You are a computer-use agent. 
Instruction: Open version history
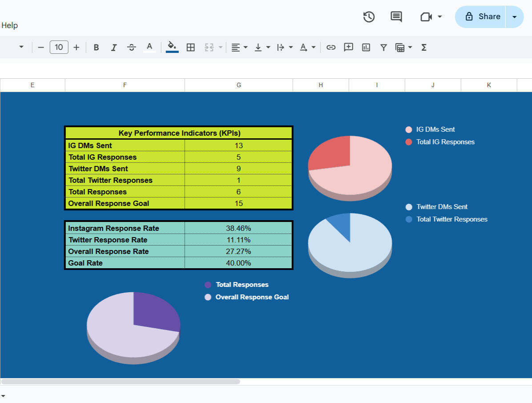(x=368, y=17)
